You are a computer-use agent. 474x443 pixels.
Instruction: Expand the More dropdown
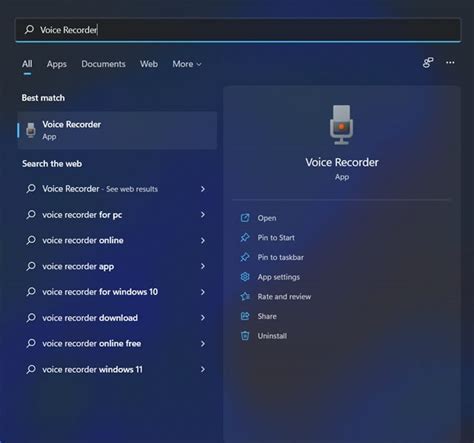click(x=187, y=64)
